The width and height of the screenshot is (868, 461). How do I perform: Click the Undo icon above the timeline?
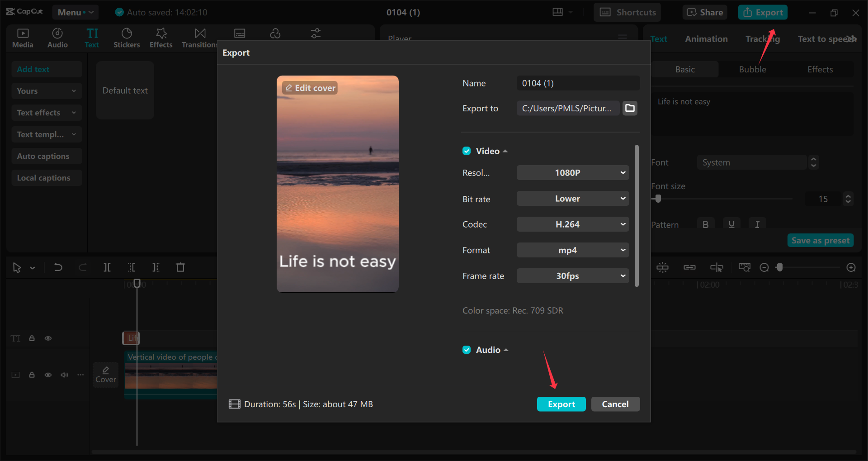(x=58, y=267)
